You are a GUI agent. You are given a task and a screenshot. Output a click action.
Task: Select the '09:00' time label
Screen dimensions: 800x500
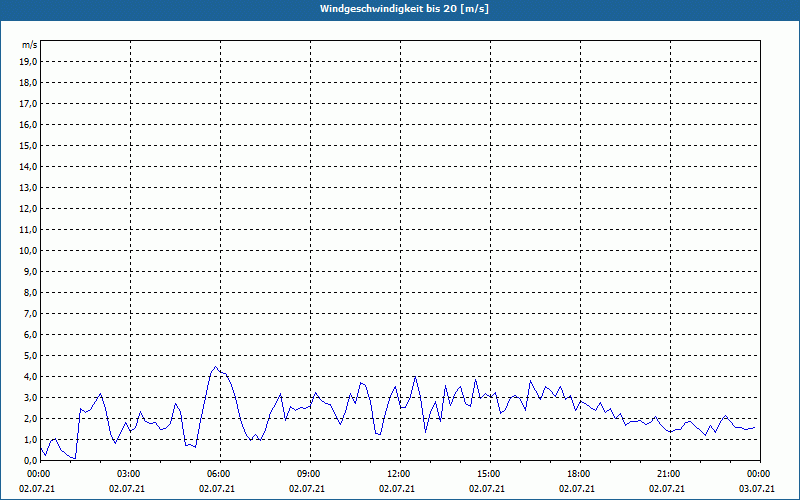click(310, 474)
